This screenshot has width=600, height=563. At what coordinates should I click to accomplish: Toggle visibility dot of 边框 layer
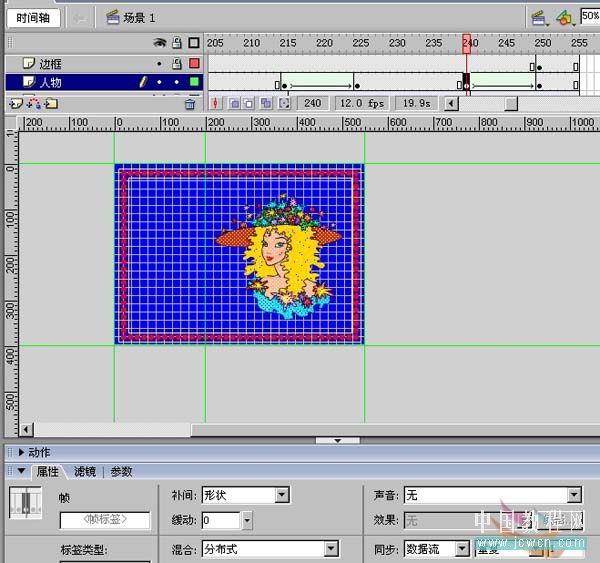tap(159, 64)
